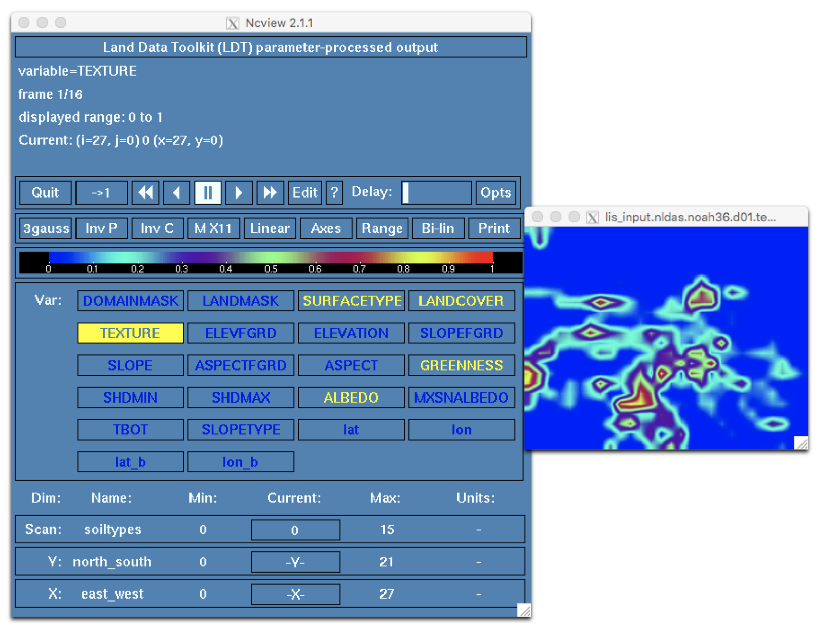Change colormap via the 3gauss button
Image resolution: width=840 pixels, height=632 pixels.
46,228
